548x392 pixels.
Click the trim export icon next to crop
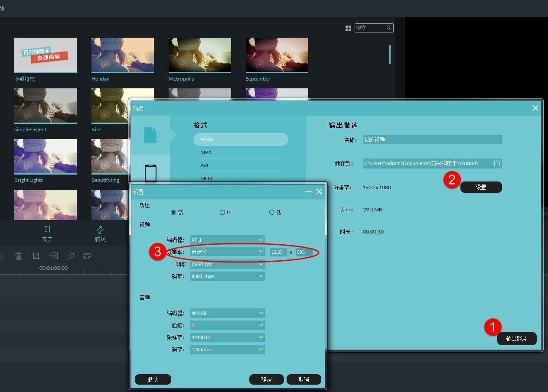point(53,256)
